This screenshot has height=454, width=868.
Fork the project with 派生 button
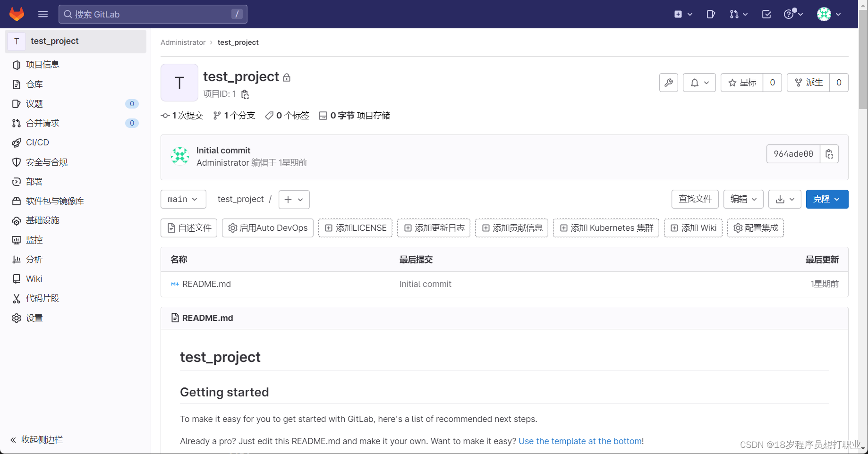(808, 83)
